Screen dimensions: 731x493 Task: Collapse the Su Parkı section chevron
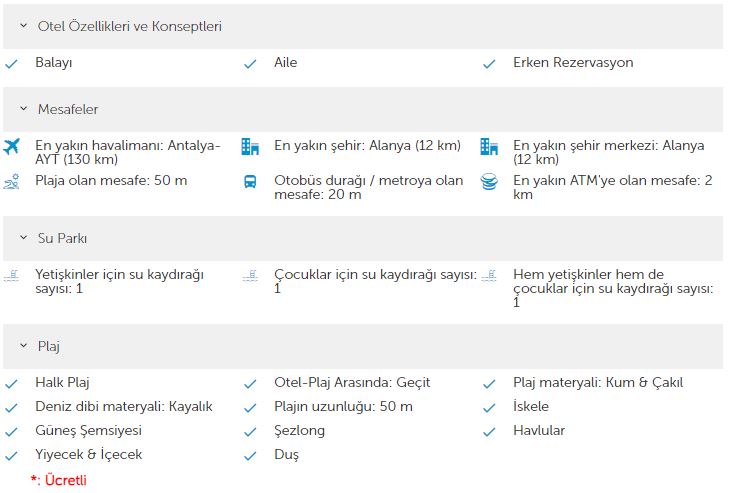pos(23,238)
